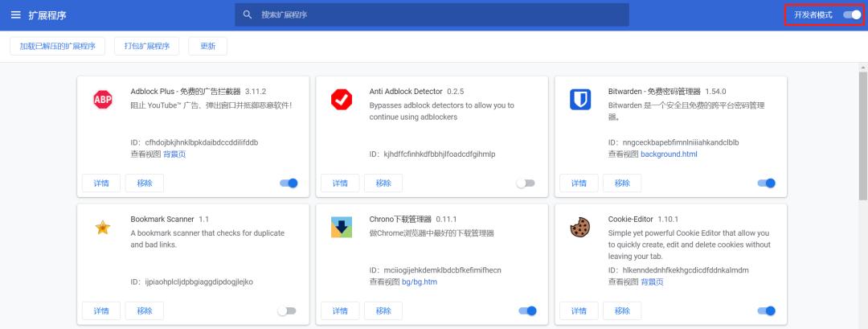868x329 pixels.
Task: Click the Bitwarden version 1.54.0
Action: (715, 92)
